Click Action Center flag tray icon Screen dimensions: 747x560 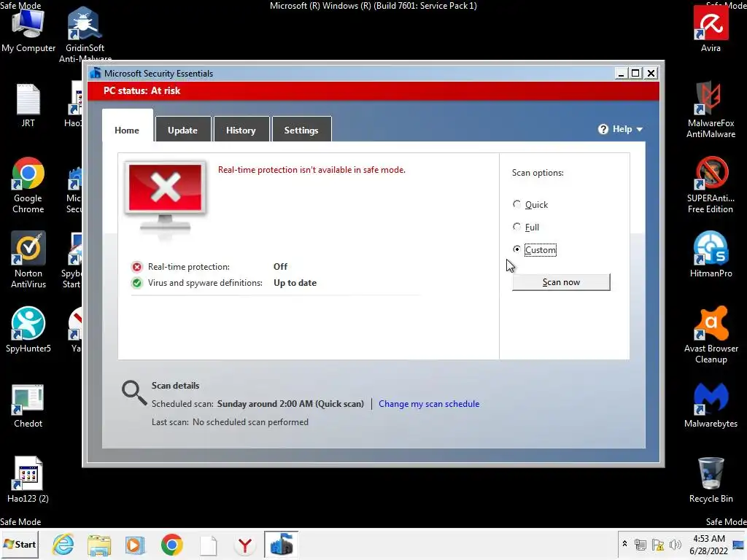[x=658, y=545]
